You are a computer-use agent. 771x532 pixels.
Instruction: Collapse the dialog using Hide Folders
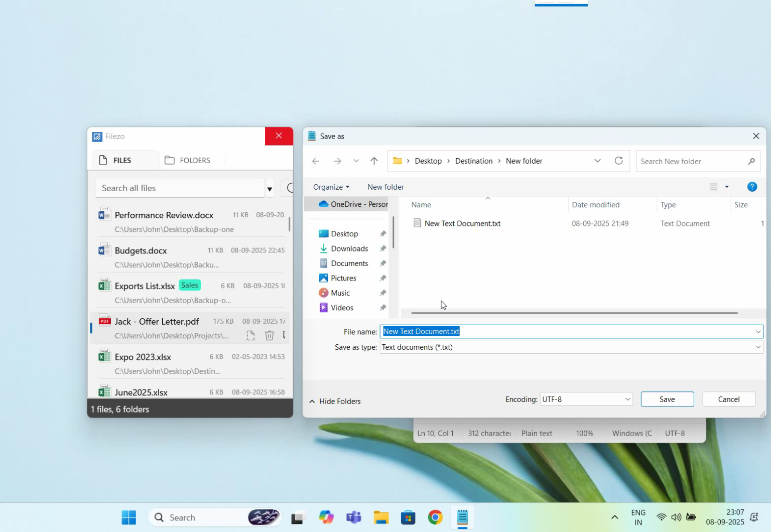tap(335, 401)
